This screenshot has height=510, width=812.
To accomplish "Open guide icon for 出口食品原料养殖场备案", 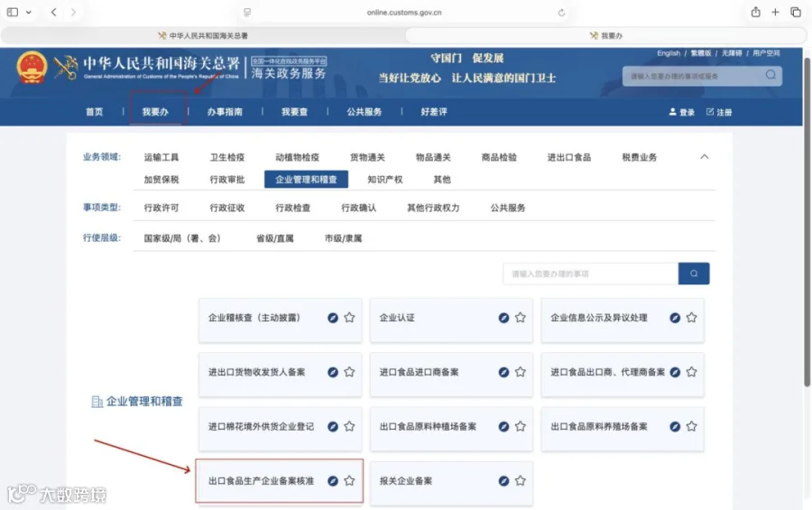I will [675, 427].
